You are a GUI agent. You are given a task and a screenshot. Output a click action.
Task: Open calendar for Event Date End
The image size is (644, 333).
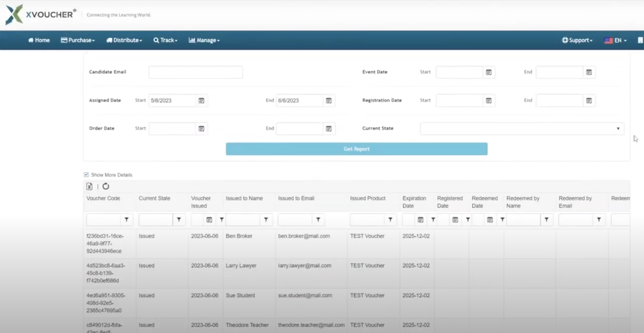(589, 73)
